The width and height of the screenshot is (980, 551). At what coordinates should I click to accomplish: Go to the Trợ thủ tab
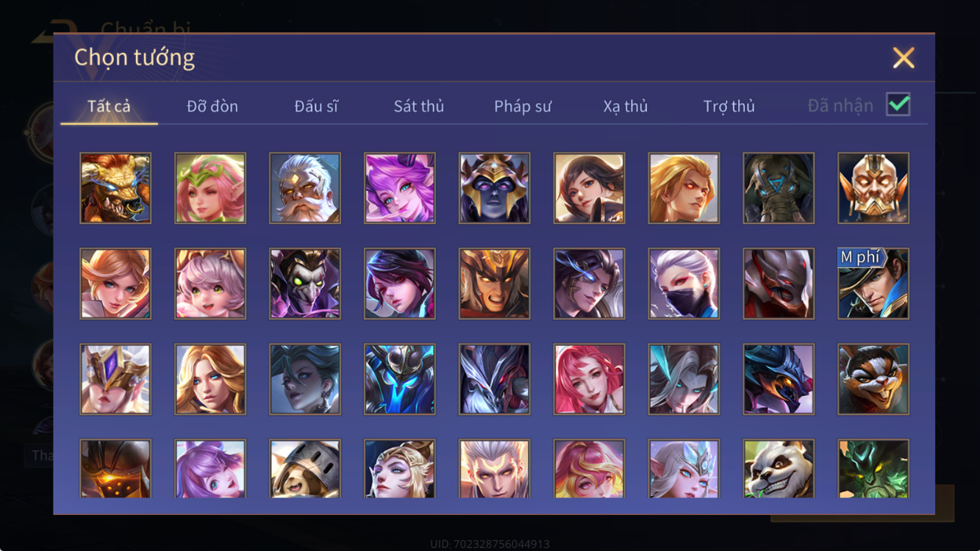[x=729, y=107]
